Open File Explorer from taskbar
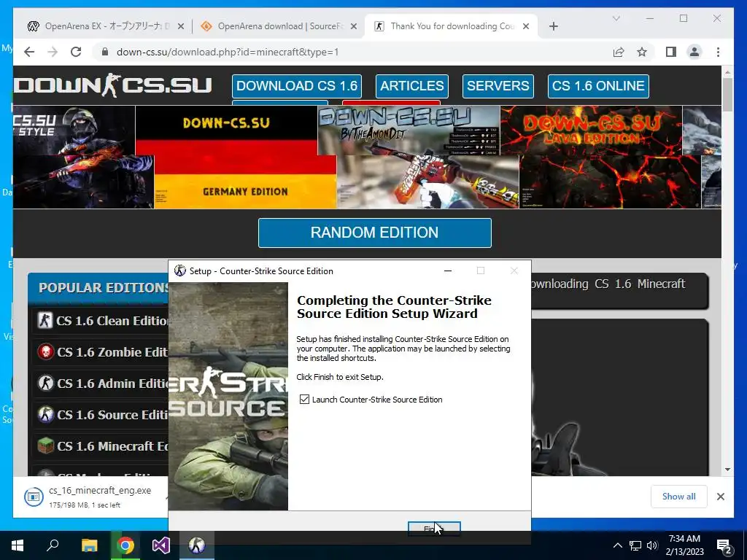Screen dimensions: 747x560 89,545
